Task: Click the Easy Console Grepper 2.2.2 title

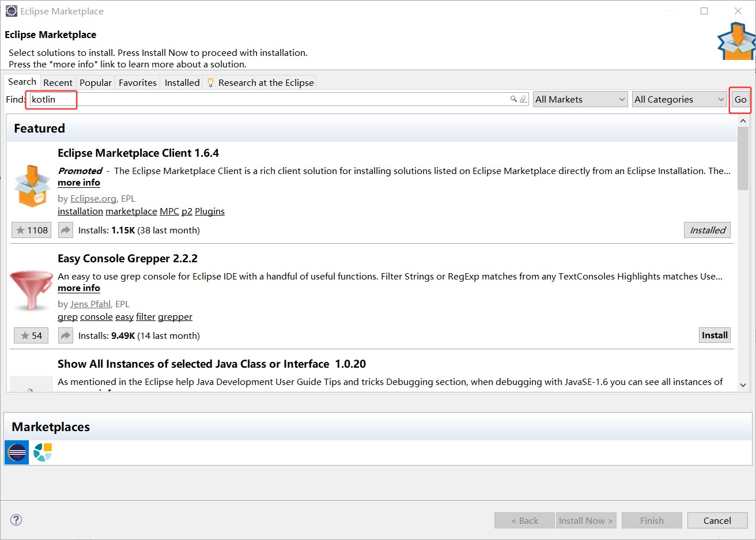Action: pyautogui.click(x=127, y=258)
